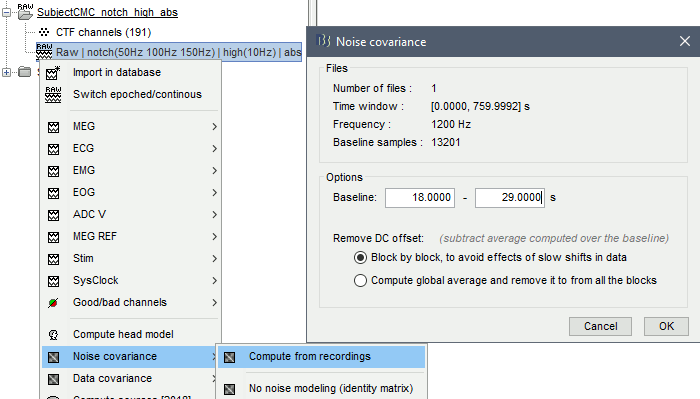Expand the Stim submenu arrow

(x=214, y=258)
